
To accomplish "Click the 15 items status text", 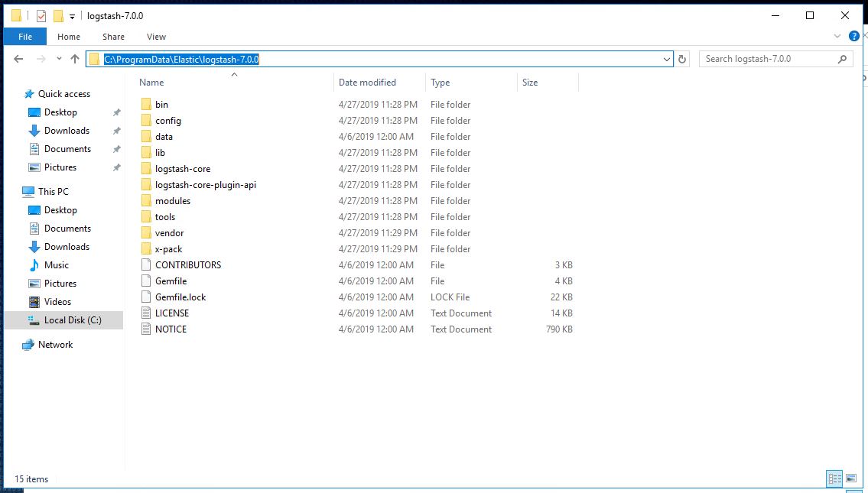I will (x=31, y=479).
